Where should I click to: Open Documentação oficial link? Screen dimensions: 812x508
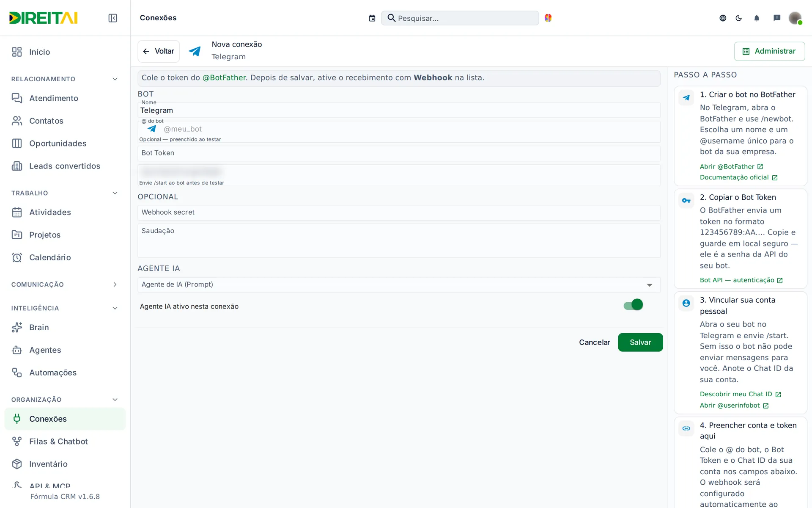point(738,177)
